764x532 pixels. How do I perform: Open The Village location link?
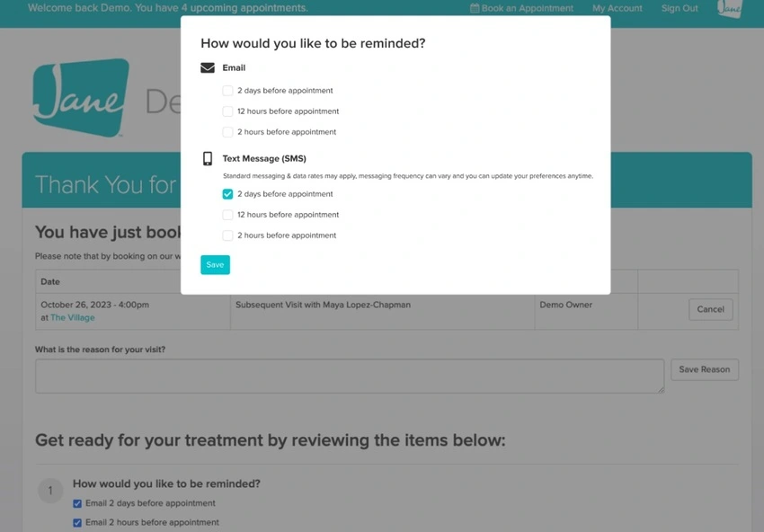point(72,318)
